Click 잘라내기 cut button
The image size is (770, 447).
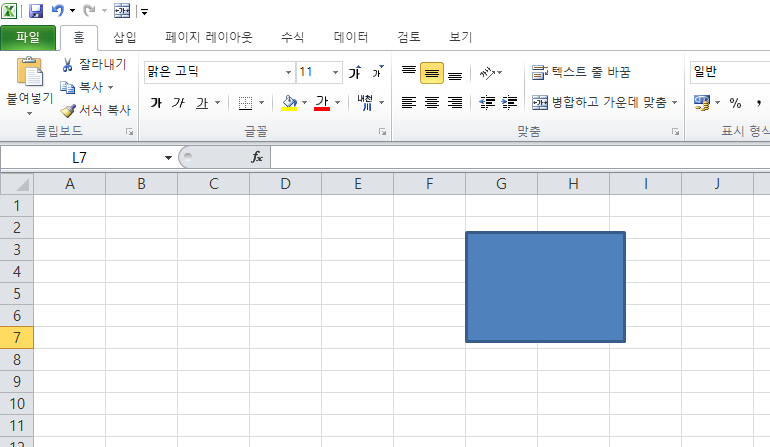[x=94, y=64]
